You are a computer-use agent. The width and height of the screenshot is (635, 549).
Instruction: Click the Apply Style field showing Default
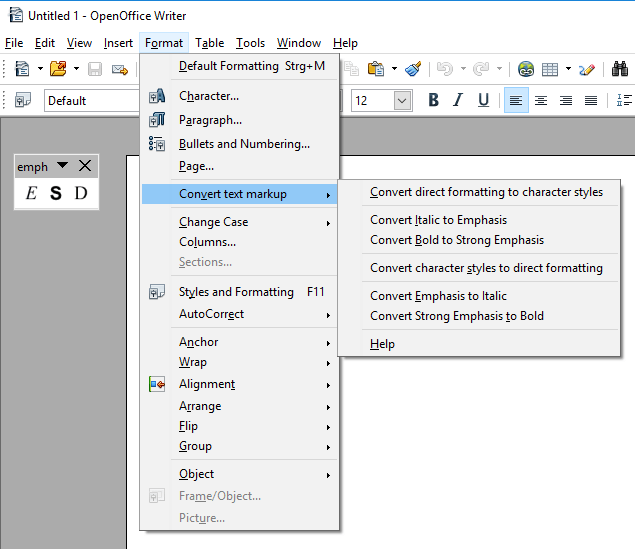click(92, 100)
